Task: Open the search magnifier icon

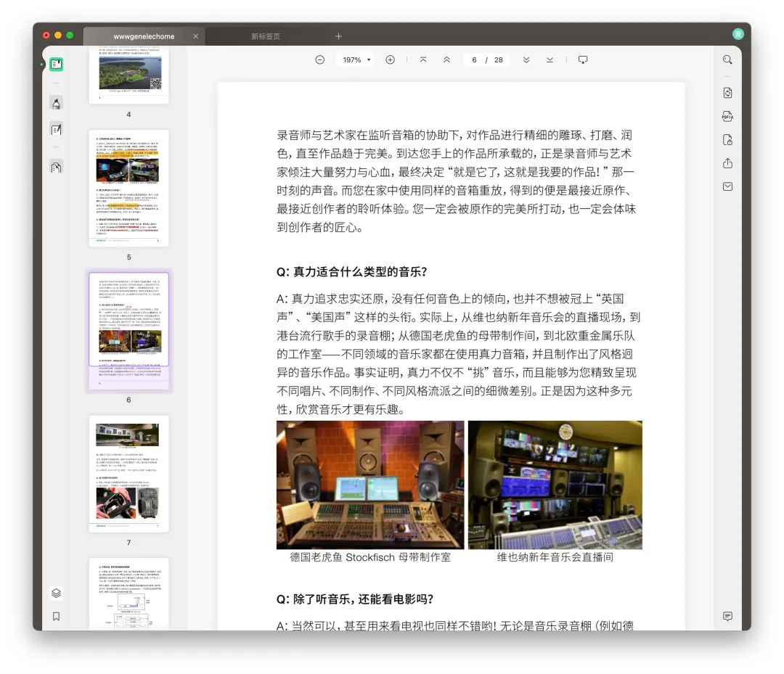Action: click(x=727, y=60)
